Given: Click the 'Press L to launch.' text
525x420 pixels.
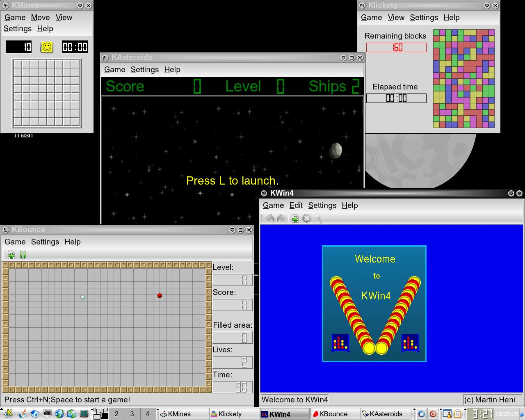Looking at the screenshot, I should click(x=233, y=181).
